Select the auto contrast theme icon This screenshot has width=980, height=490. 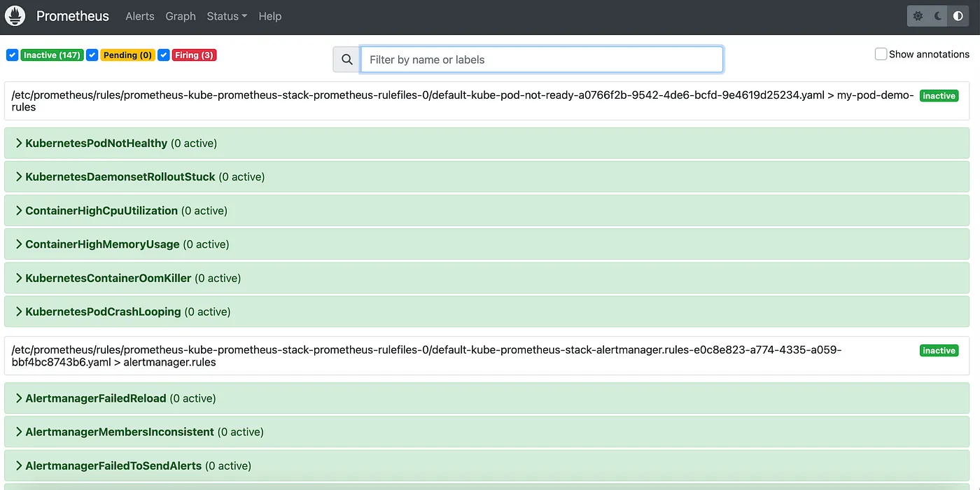tap(958, 16)
